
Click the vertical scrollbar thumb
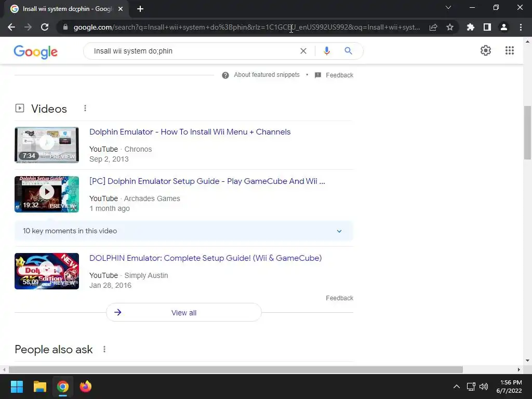pos(527,132)
